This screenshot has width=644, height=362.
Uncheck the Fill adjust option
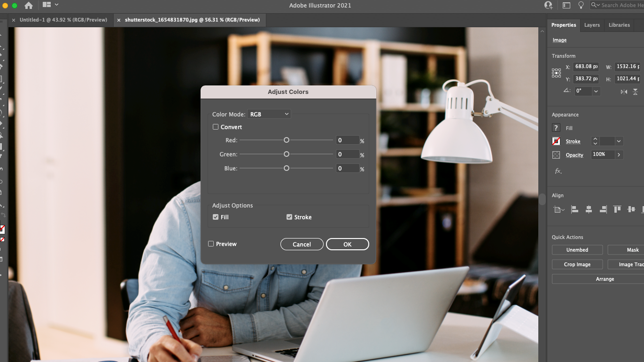click(216, 217)
